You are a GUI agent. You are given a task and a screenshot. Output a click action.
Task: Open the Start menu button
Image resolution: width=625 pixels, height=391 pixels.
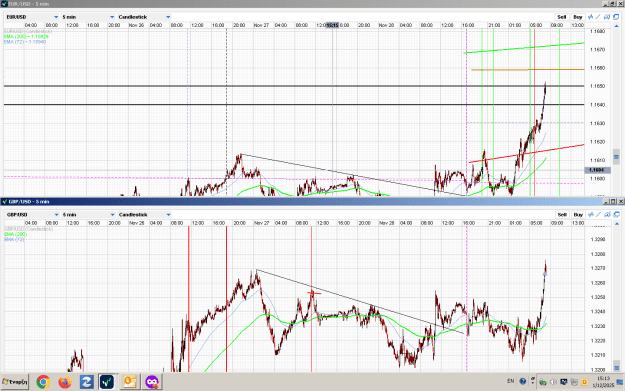(15, 382)
